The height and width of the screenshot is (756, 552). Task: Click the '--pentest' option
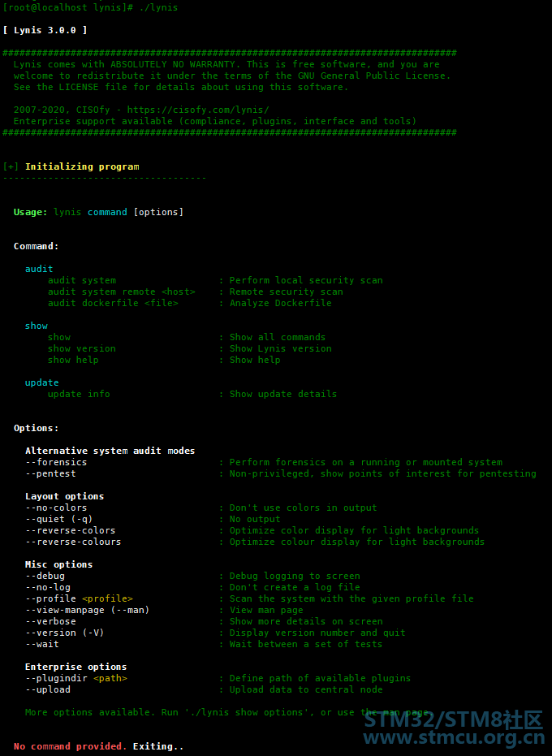50,474
